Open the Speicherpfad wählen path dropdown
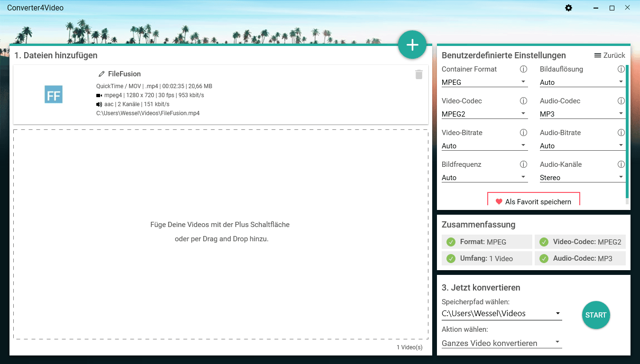Viewport: 640px width, 364px height. tap(501, 314)
